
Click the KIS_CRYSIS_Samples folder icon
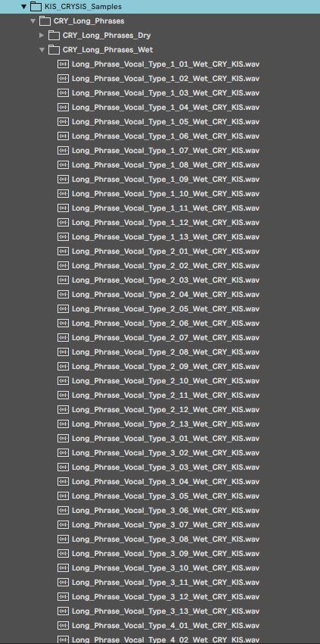coord(36,7)
